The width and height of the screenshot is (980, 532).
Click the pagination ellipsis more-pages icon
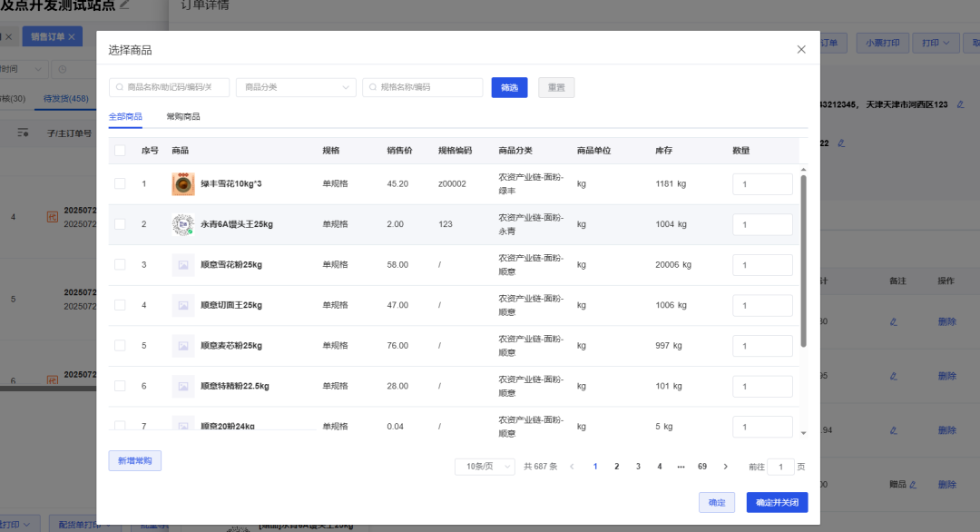point(681,467)
